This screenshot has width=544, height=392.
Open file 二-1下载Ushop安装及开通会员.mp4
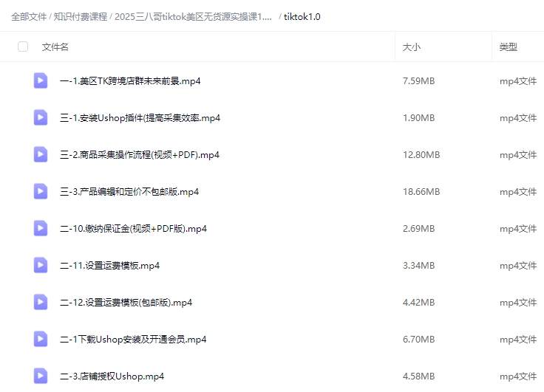(133, 340)
